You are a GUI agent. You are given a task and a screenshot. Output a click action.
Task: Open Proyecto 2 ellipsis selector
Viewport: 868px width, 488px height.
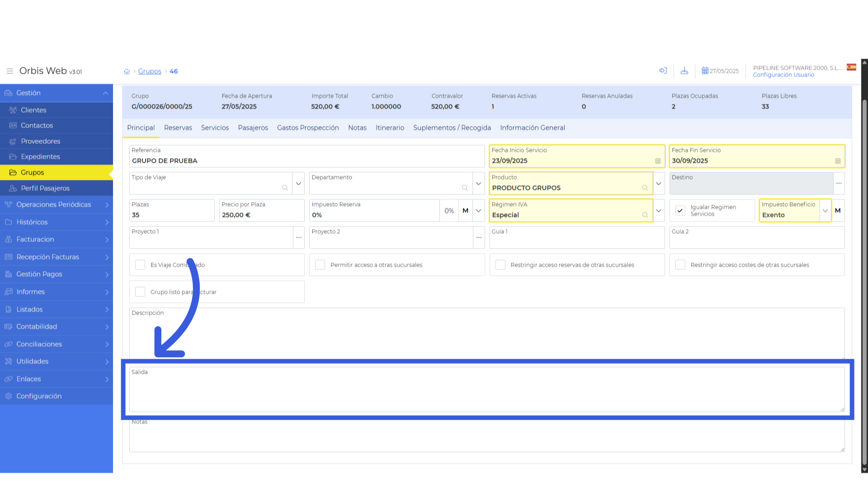[479, 238]
